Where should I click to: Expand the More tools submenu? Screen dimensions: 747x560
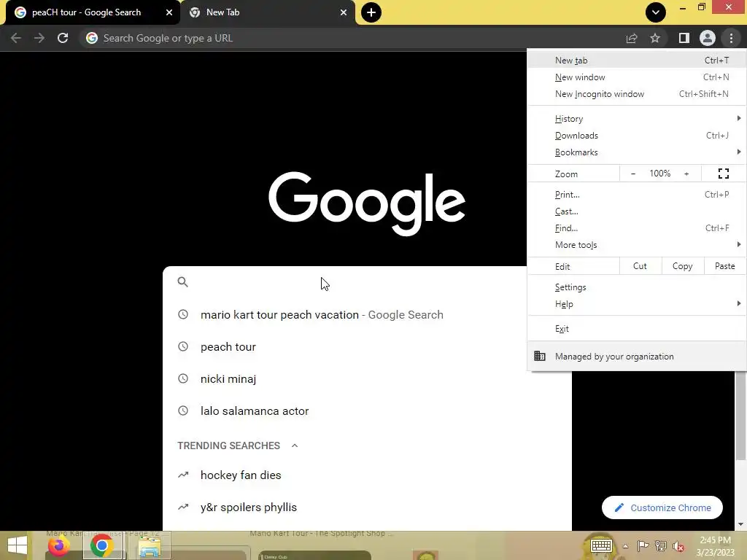(x=636, y=245)
